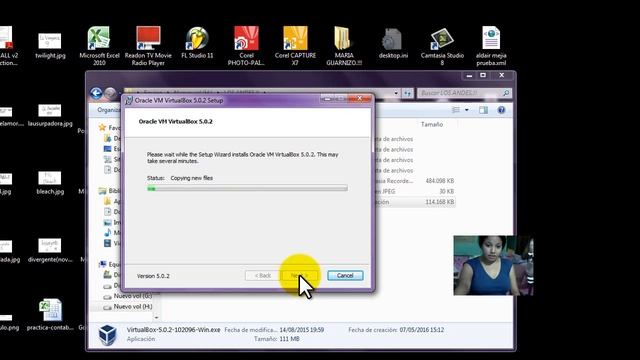
Task: Click the Favoritos star icon in tree
Action: pos(102,128)
